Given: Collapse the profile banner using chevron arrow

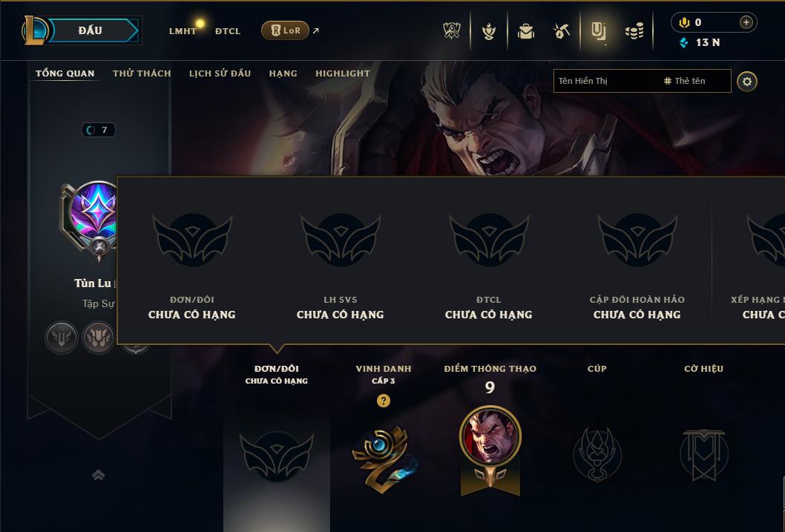Looking at the screenshot, I should coord(99,475).
